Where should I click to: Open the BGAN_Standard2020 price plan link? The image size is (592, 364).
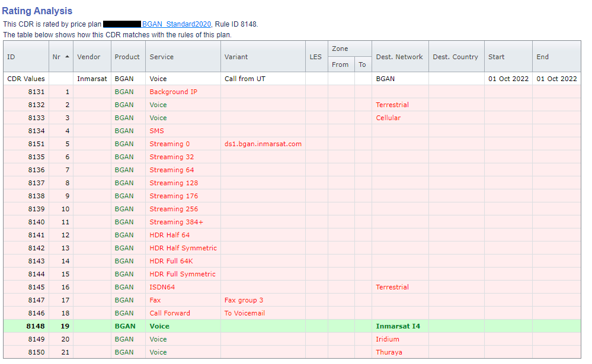[176, 24]
